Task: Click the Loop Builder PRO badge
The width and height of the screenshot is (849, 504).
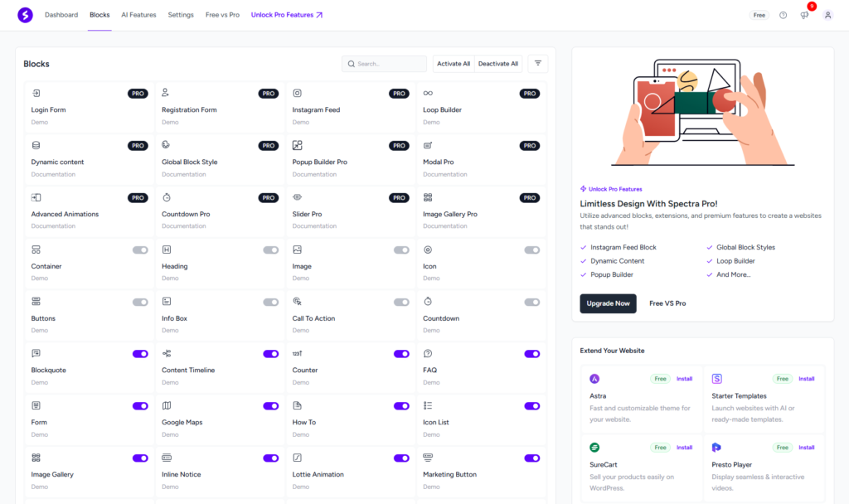Action: [530, 94]
